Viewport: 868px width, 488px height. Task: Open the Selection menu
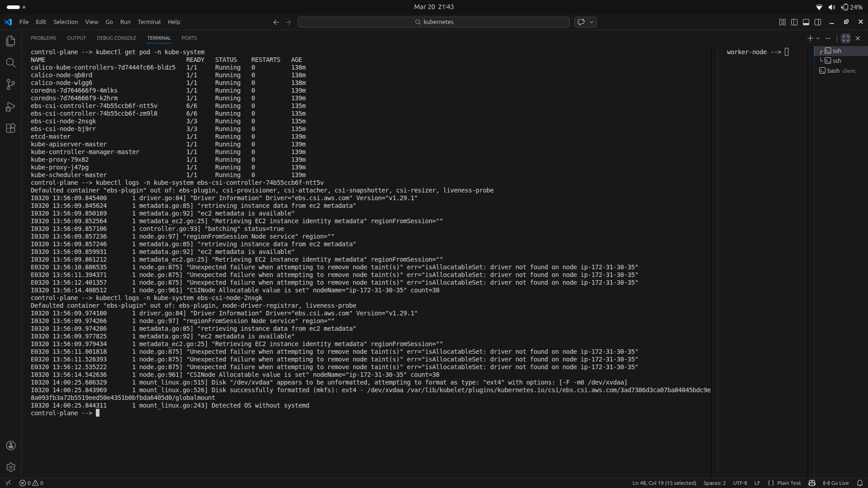pos(66,22)
